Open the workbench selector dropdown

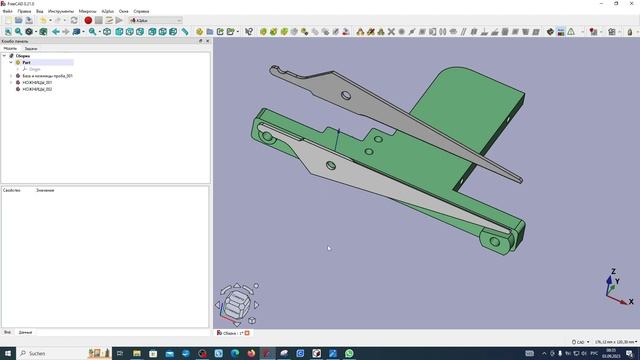[x=156, y=20]
